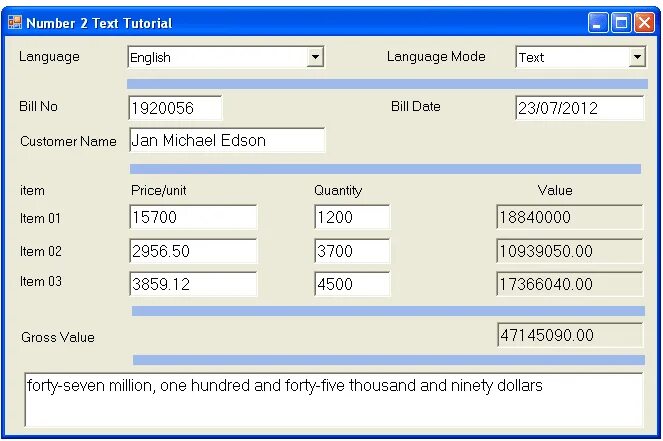The image size is (663, 441).
Task: Click the Bill Date label
Action: click(416, 106)
